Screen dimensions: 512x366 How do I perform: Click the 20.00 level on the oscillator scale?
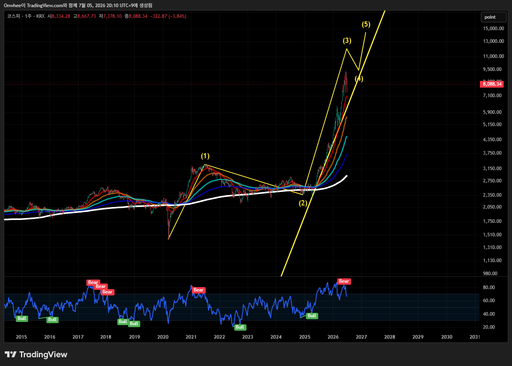pos(489,327)
